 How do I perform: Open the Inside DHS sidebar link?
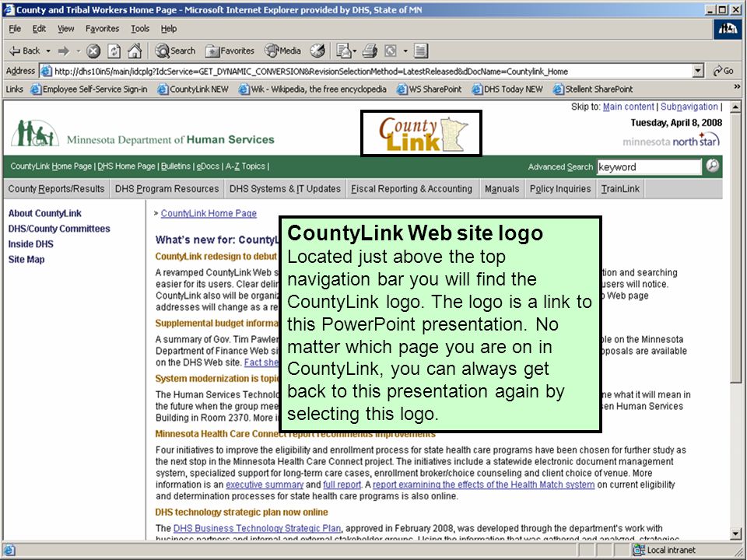point(31,243)
